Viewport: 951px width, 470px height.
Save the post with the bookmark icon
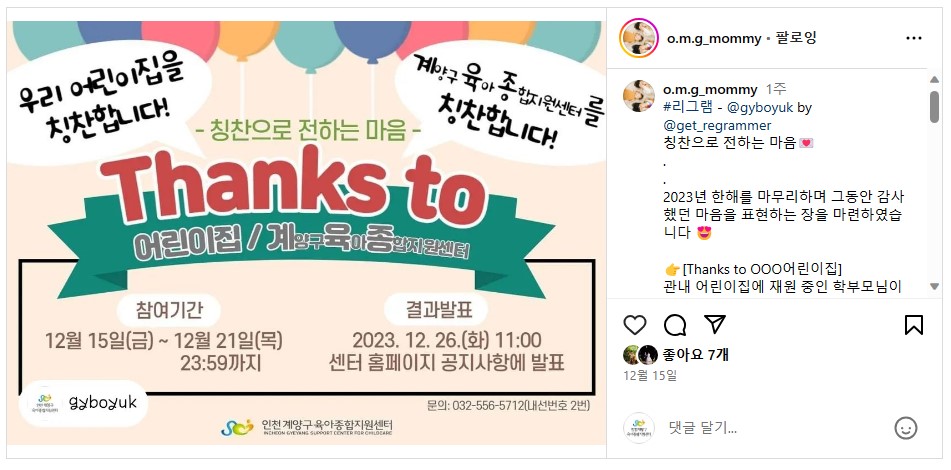pos(913,325)
